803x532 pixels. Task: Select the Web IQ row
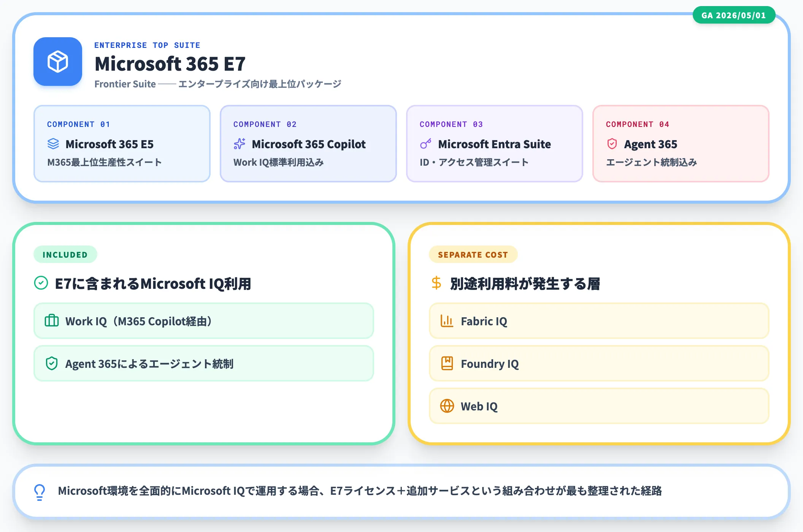[x=599, y=406]
